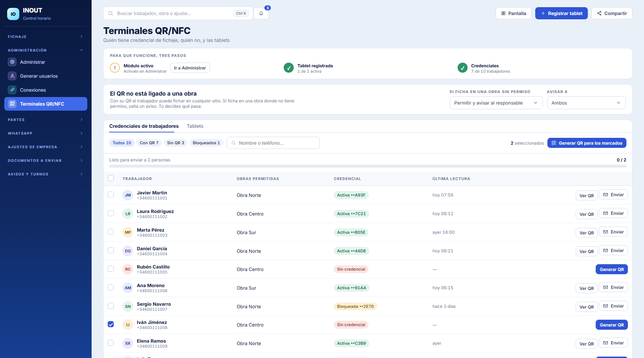
Task: Click the search magnifier icon in top bar
Action: (x=111, y=14)
